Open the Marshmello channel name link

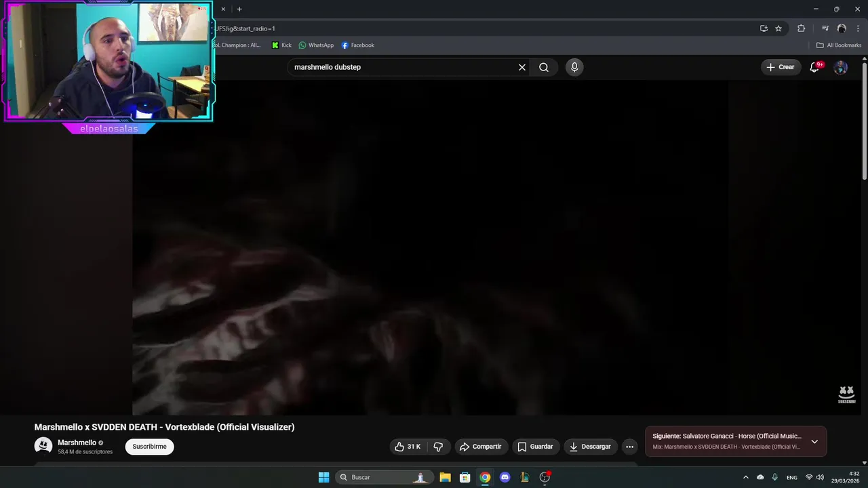pyautogui.click(x=77, y=443)
